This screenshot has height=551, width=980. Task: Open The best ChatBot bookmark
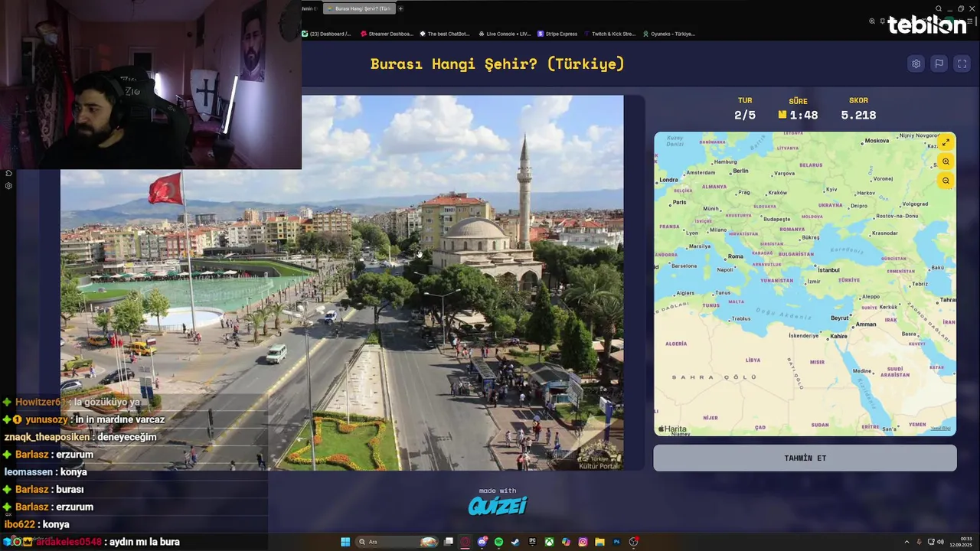(445, 34)
